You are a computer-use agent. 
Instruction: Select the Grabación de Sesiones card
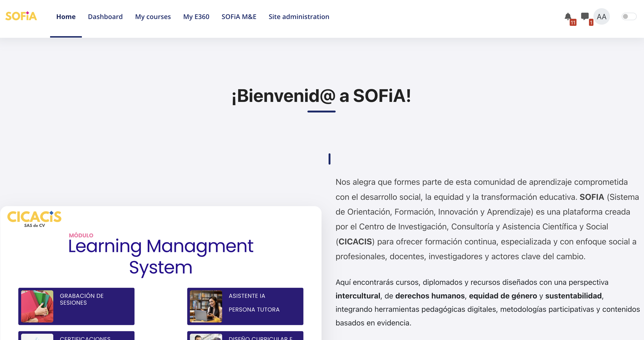(76, 306)
